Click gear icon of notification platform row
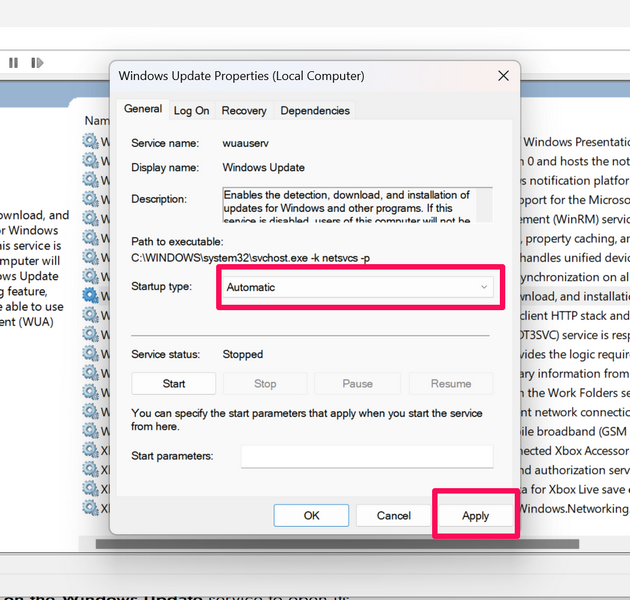The height and width of the screenshot is (600, 630). 90,180
